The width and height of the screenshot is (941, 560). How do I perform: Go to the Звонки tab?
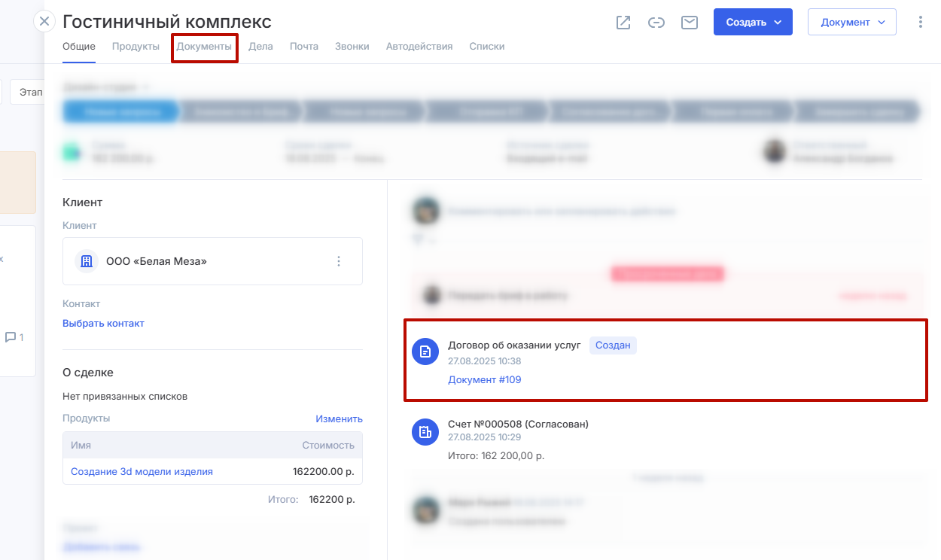[x=352, y=47]
